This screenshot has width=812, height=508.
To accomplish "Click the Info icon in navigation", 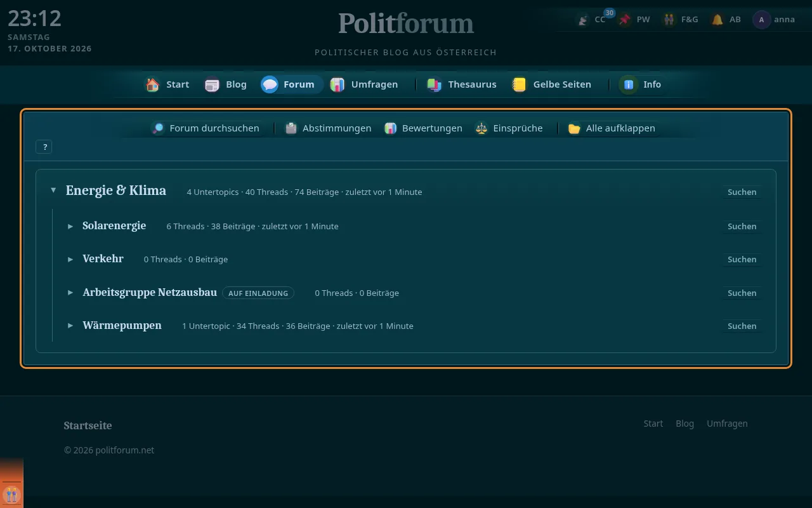I will [x=629, y=84].
